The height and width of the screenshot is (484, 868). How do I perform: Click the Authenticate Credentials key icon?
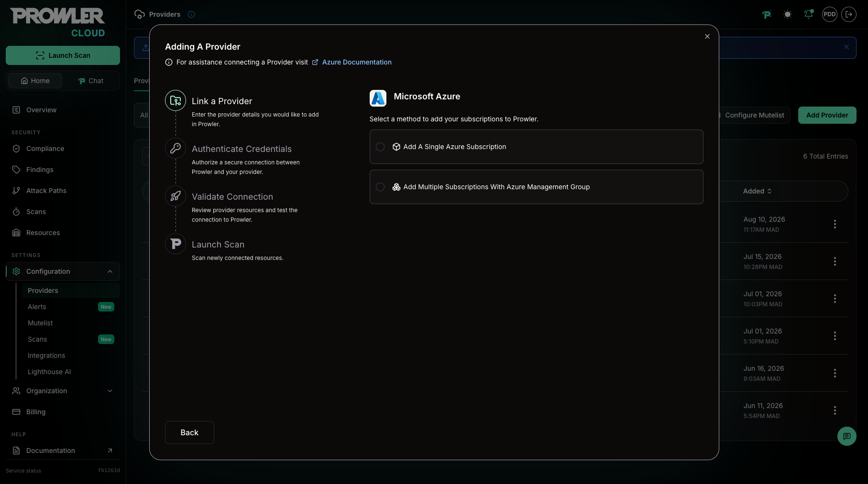coord(176,148)
